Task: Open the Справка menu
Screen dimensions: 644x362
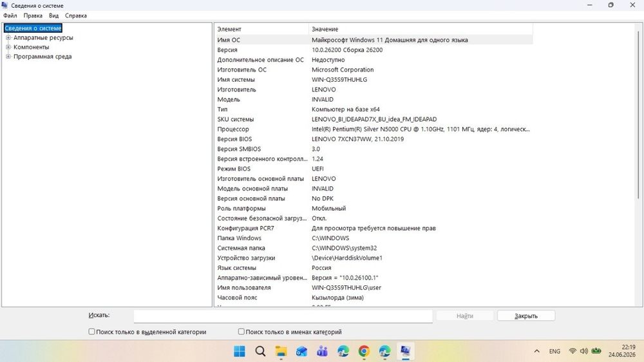Action: tap(76, 15)
